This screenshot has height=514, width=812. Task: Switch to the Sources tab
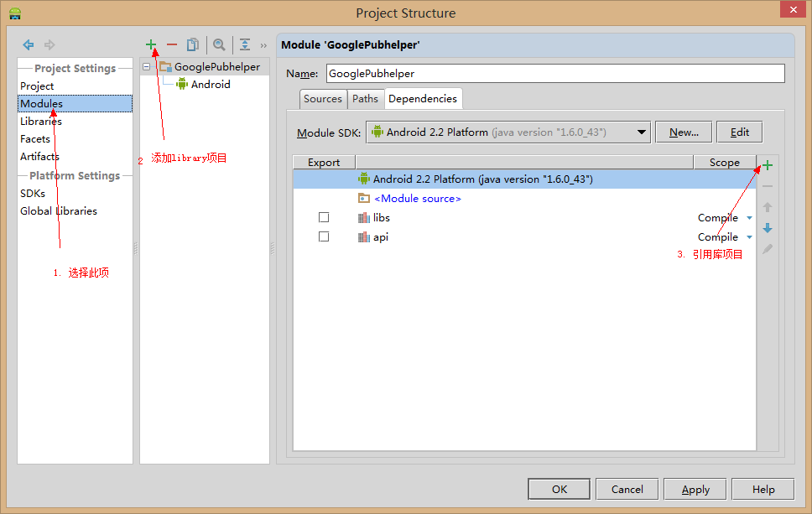[323, 99]
